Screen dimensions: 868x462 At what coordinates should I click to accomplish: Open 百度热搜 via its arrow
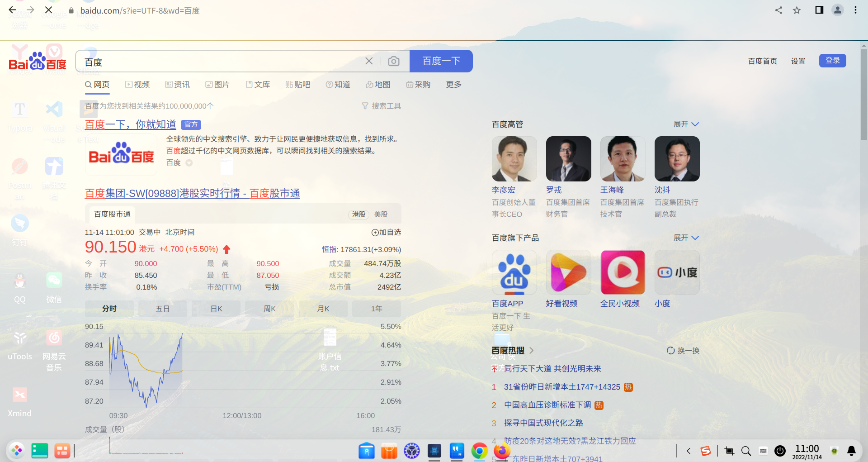tap(532, 351)
